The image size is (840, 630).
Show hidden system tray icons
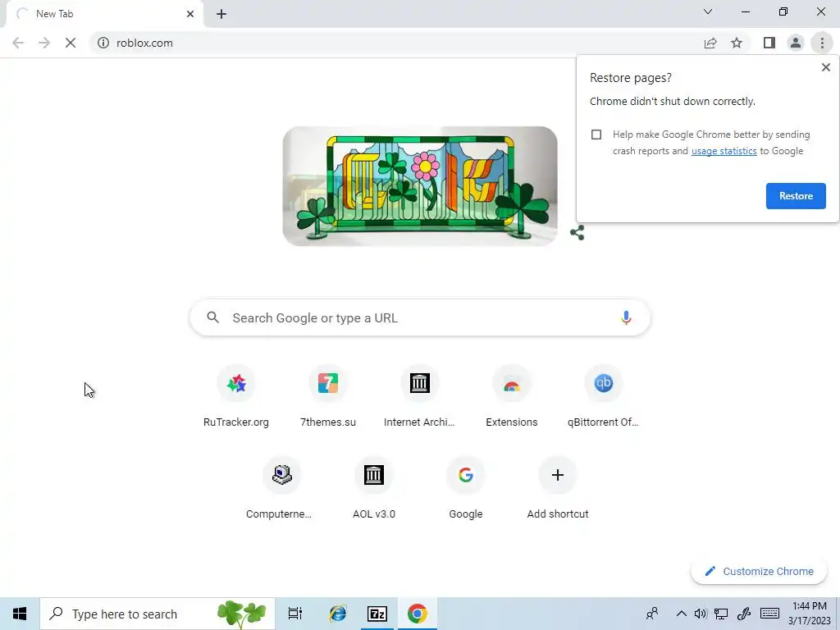click(681, 614)
